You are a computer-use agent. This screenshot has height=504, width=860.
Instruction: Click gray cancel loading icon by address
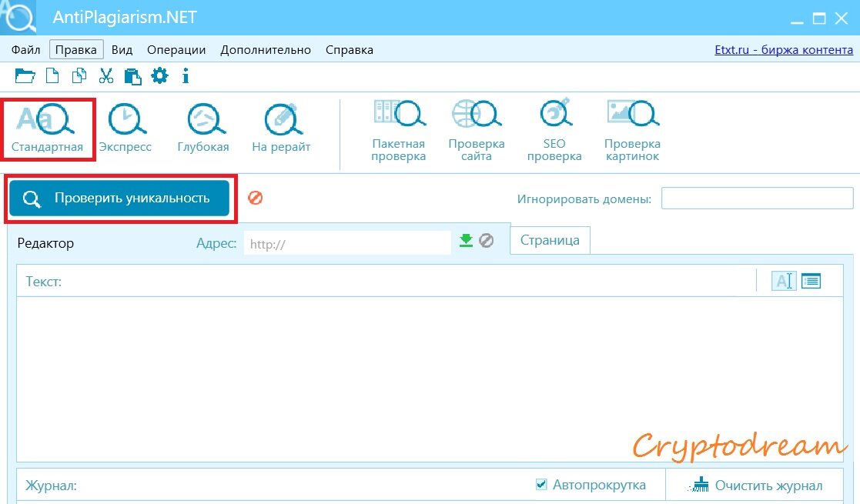tap(487, 240)
